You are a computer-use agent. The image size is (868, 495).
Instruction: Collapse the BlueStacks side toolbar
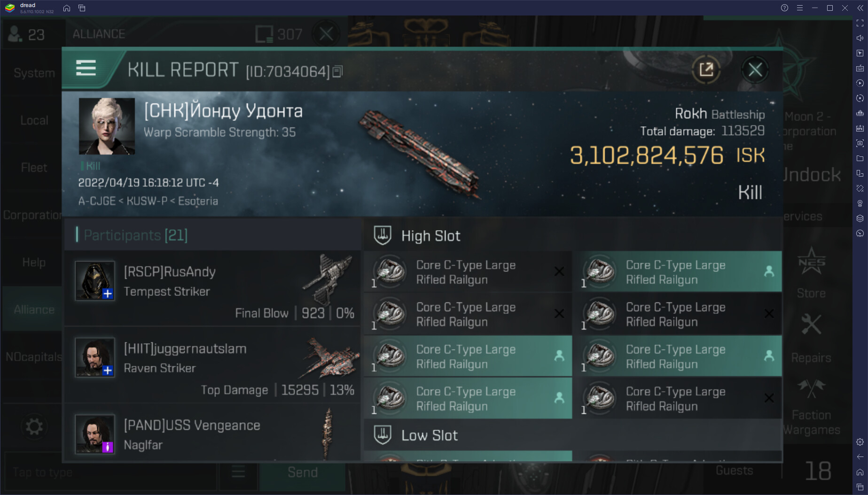860,8
